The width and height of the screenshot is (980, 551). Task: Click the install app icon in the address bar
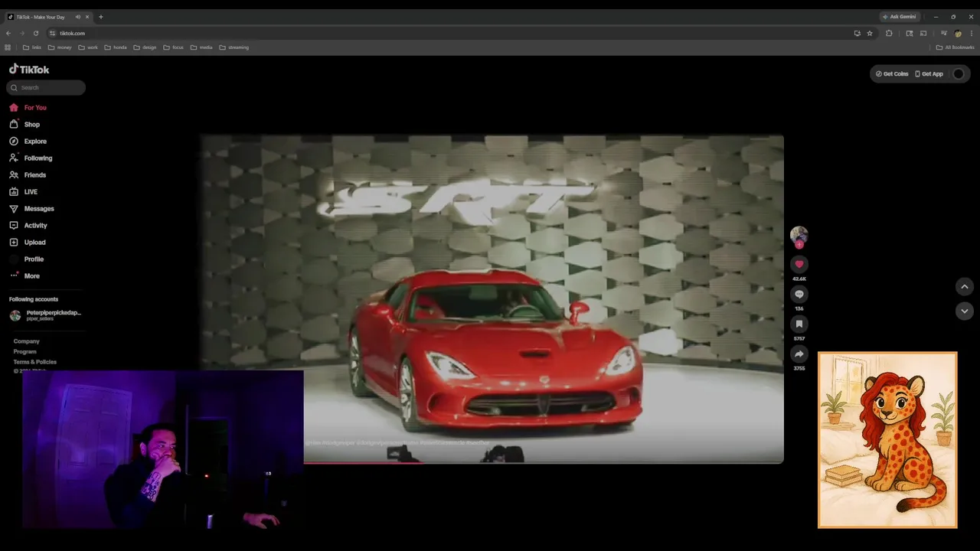(x=857, y=34)
